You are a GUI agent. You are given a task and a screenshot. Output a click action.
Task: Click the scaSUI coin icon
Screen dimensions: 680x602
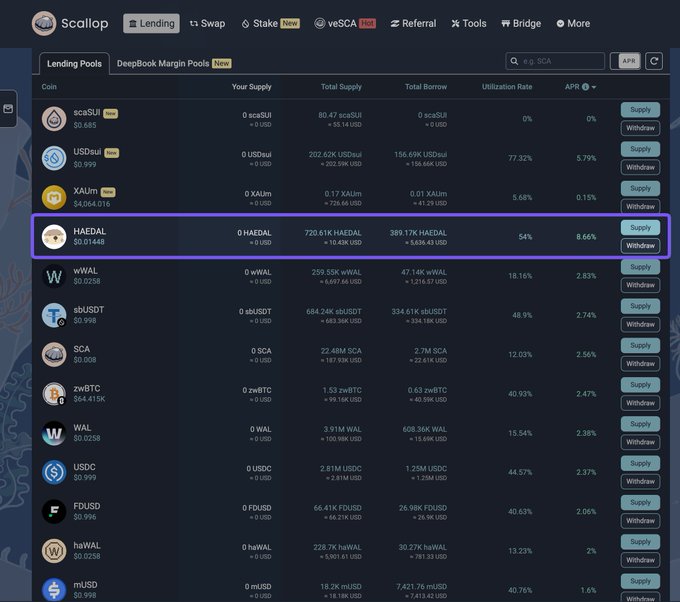(54, 119)
